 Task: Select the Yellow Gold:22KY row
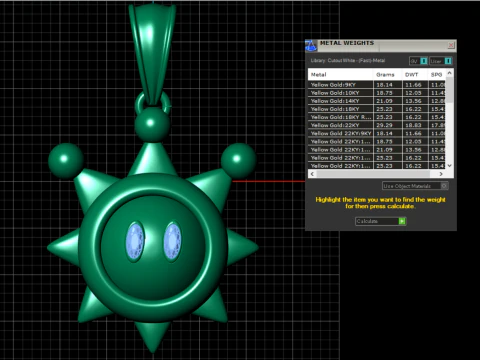pyautogui.click(x=377, y=125)
